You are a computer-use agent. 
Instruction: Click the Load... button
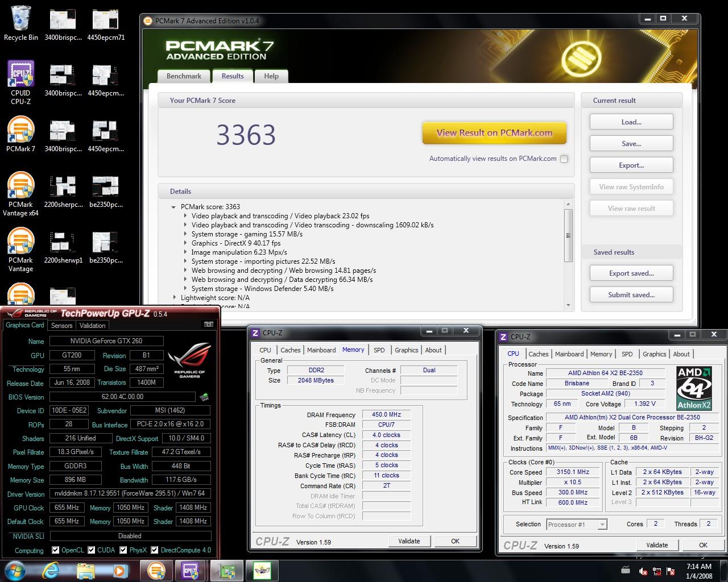point(631,122)
